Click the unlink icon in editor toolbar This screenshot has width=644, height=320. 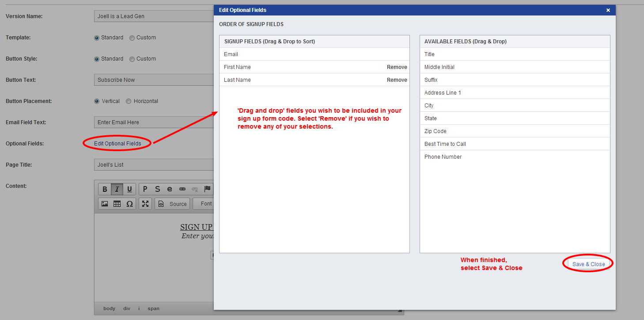point(194,189)
